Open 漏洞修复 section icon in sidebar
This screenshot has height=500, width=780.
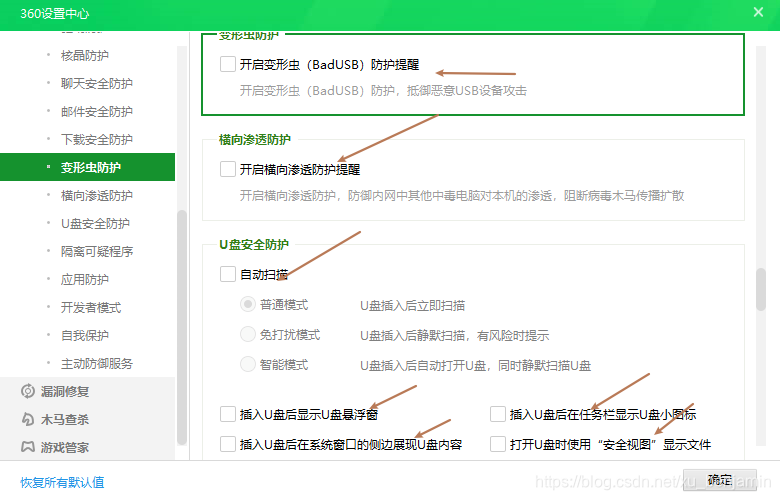[28, 392]
